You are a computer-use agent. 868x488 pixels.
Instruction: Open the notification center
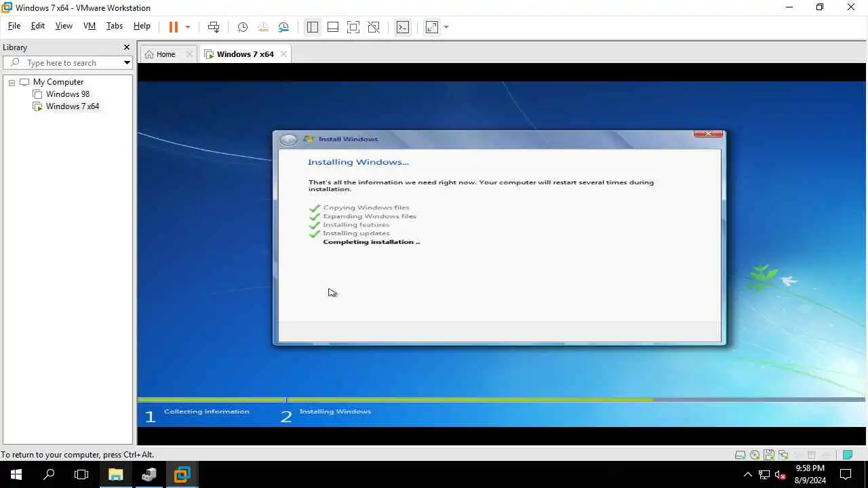846,474
